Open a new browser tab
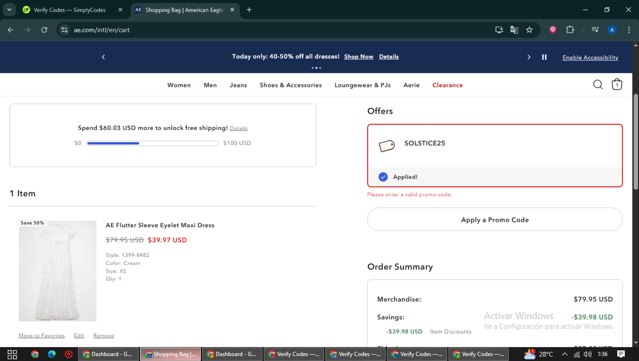639x361 pixels. [x=249, y=10]
